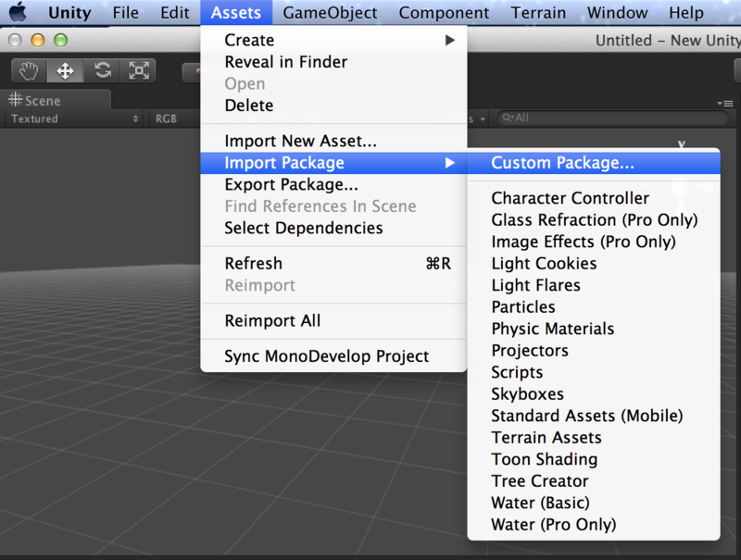This screenshot has height=560, width=741.
Task: Open the Textured draw mode dropdown
Action: (74, 118)
